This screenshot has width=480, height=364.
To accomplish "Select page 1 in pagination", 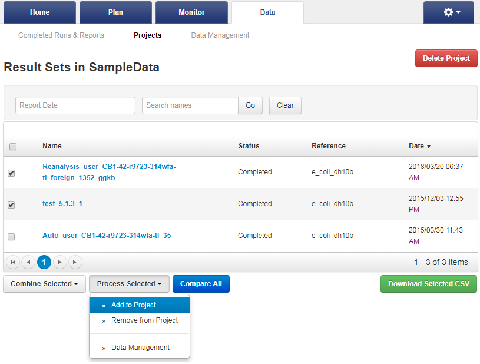I will [x=44, y=262].
